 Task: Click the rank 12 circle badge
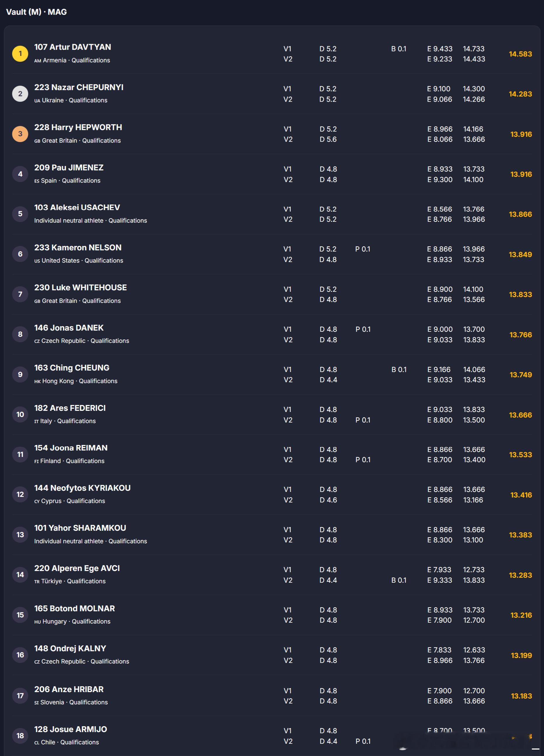point(20,494)
